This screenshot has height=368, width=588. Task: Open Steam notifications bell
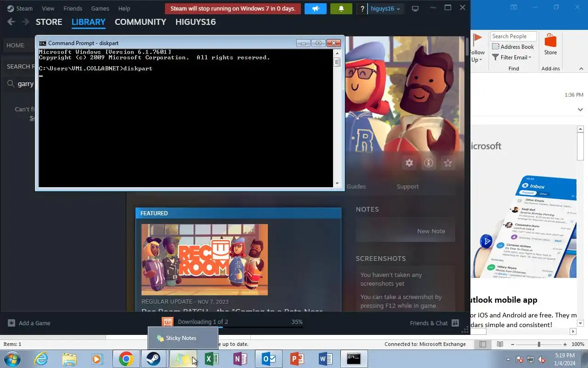pyautogui.click(x=341, y=9)
